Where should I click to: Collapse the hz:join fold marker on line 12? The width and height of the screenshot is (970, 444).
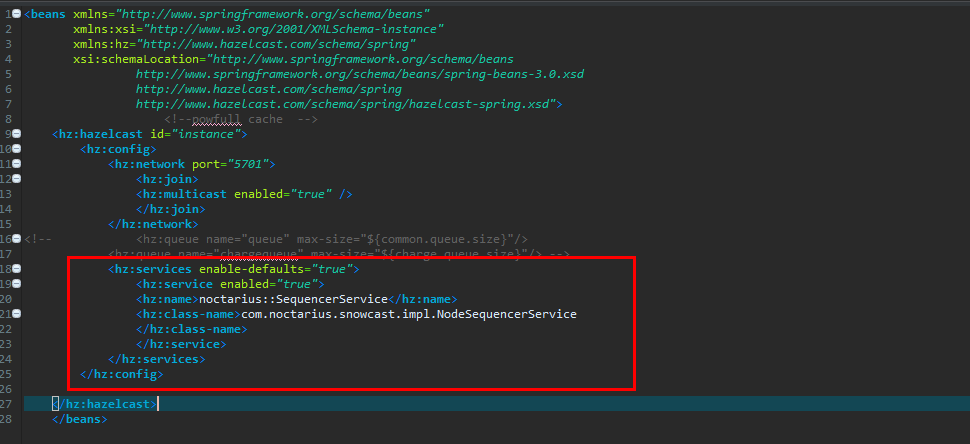pyautogui.click(x=16, y=179)
